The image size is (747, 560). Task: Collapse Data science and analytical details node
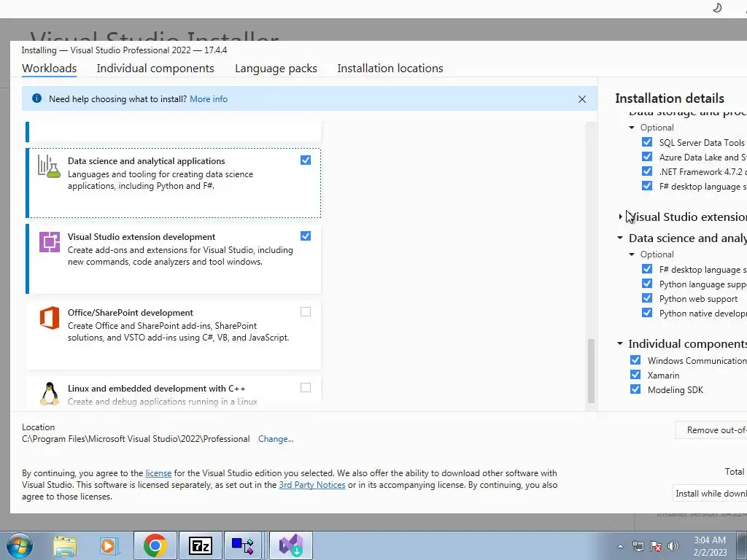tap(620, 238)
